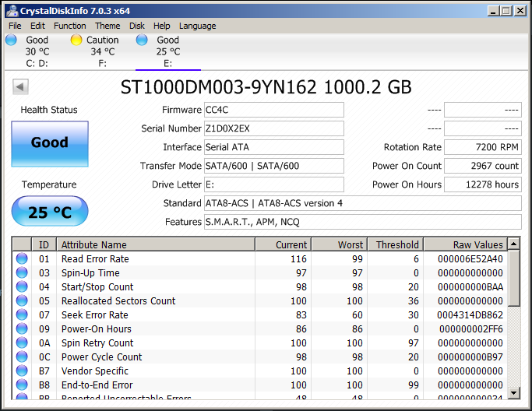Click the Power On Count 2967 field

pos(483,166)
